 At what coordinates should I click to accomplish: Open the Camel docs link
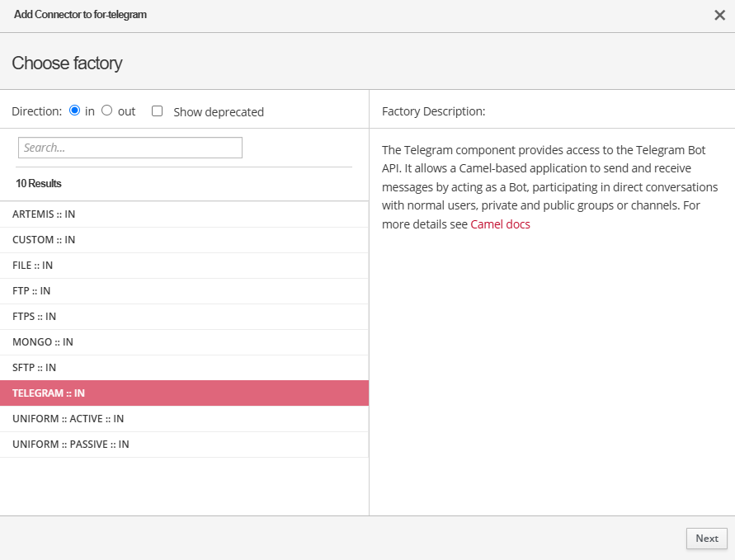[500, 224]
